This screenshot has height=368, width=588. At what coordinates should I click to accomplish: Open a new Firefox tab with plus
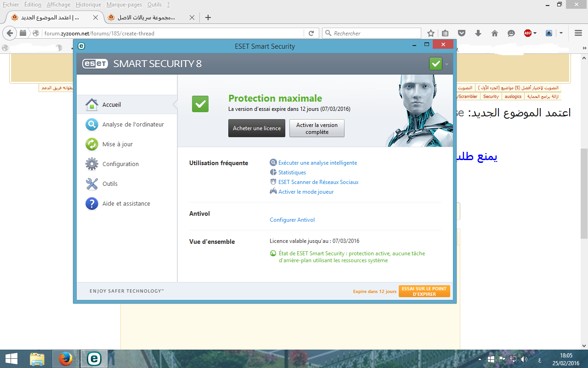208,17
